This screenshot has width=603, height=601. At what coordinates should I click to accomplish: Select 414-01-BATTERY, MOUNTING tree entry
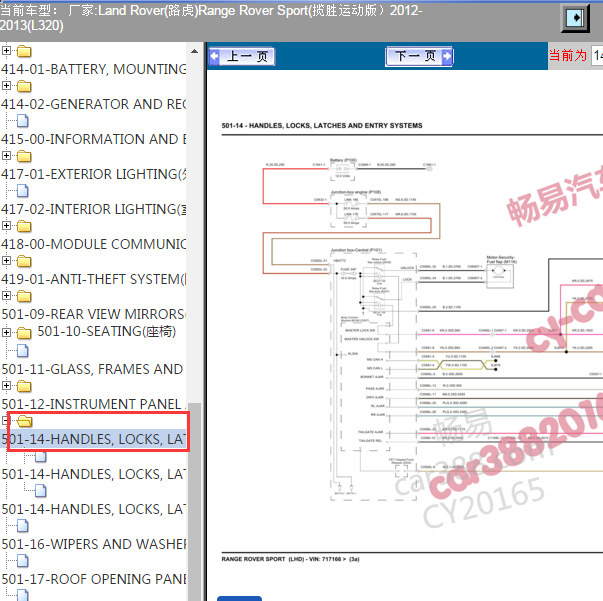click(93, 69)
